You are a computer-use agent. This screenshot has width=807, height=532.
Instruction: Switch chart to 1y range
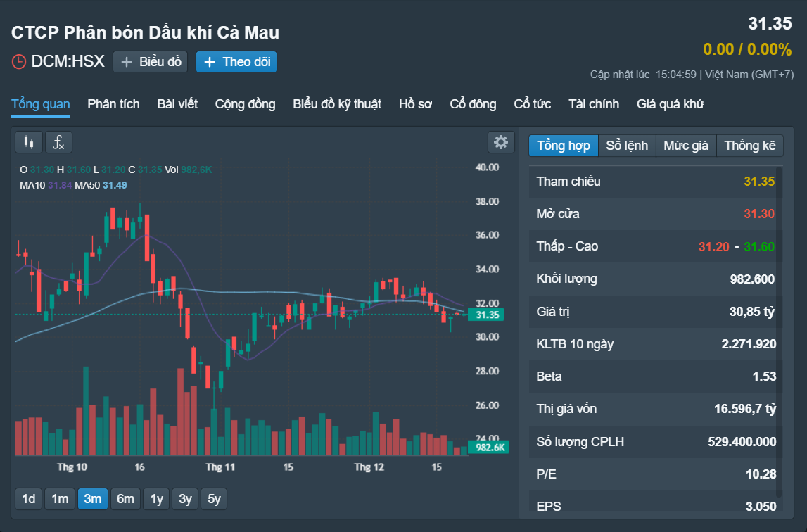(156, 498)
